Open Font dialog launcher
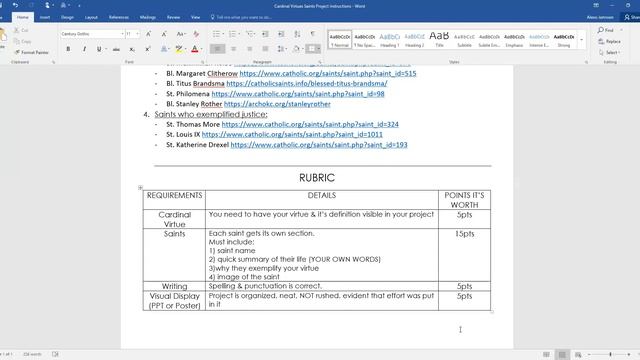Image resolution: width=640 pixels, height=360 pixels. click(x=202, y=62)
